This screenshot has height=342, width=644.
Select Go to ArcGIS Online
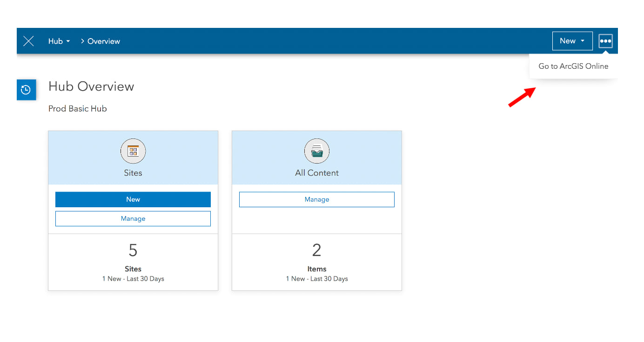click(573, 66)
